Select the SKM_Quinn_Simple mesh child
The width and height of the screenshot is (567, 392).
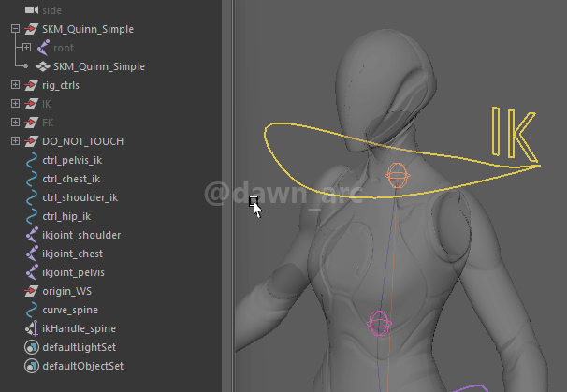(99, 67)
